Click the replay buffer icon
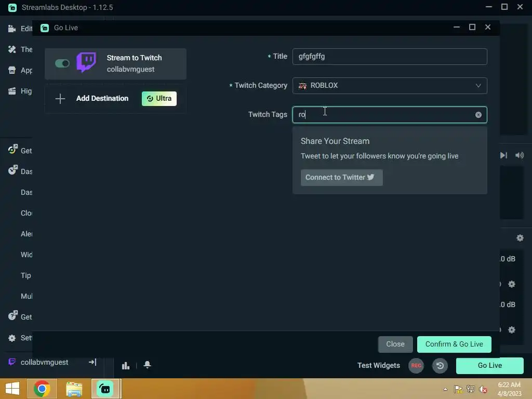Screen dimensions: 532x399 [x=440, y=365]
